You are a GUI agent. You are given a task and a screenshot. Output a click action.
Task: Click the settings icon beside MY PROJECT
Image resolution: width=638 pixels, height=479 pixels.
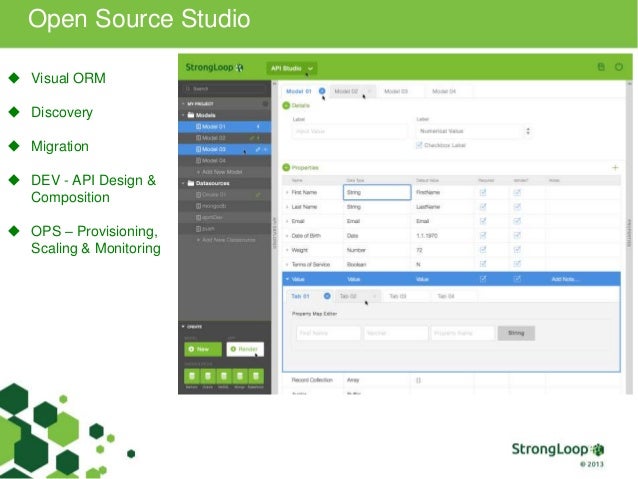265,104
